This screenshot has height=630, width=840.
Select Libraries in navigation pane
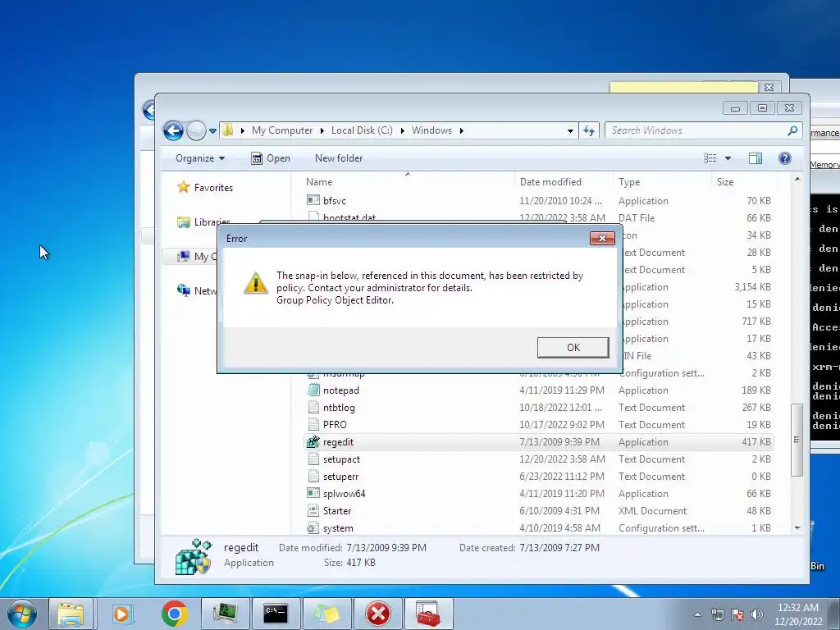212,221
